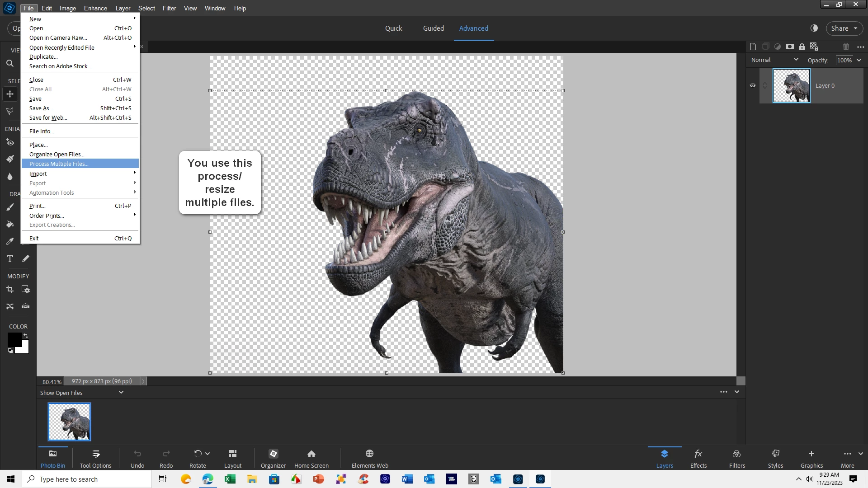The width and height of the screenshot is (868, 488).
Task: Expand the Opacity slider dropdown
Action: tap(859, 60)
